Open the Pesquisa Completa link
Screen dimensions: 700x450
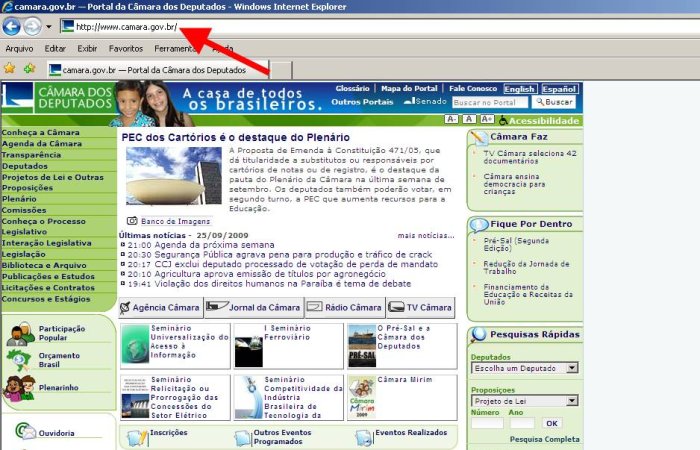545,440
